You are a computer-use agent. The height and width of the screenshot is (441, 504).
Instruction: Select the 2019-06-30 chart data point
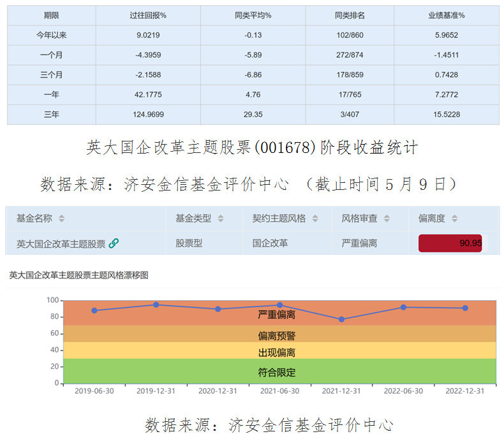94,310
